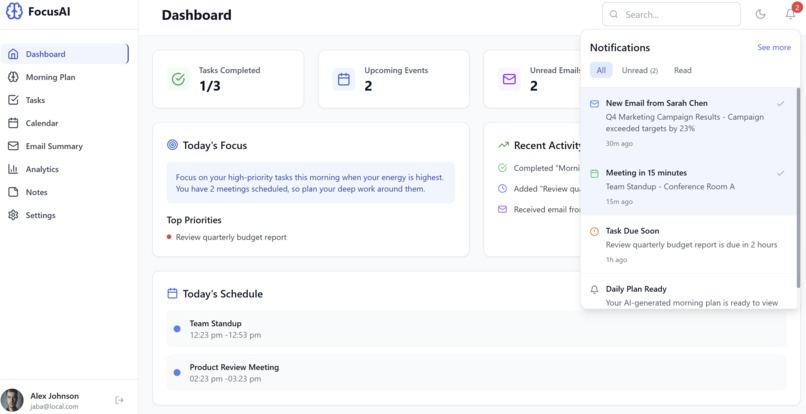This screenshot has width=806, height=414.
Task: Click the Today's Focus target icon
Action: [x=172, y=146]
